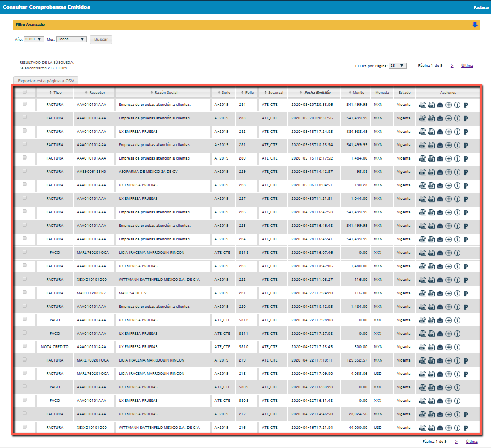Click the P icon for folio 222
This screenshot has height=448, width=491.
[x=466, y=280]
